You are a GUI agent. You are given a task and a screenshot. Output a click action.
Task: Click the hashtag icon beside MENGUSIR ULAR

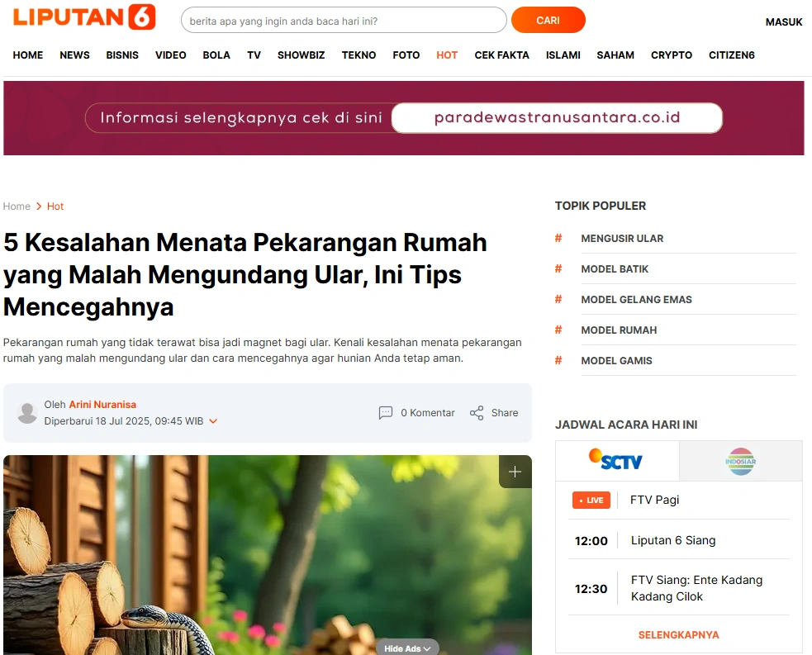point(558,238)
